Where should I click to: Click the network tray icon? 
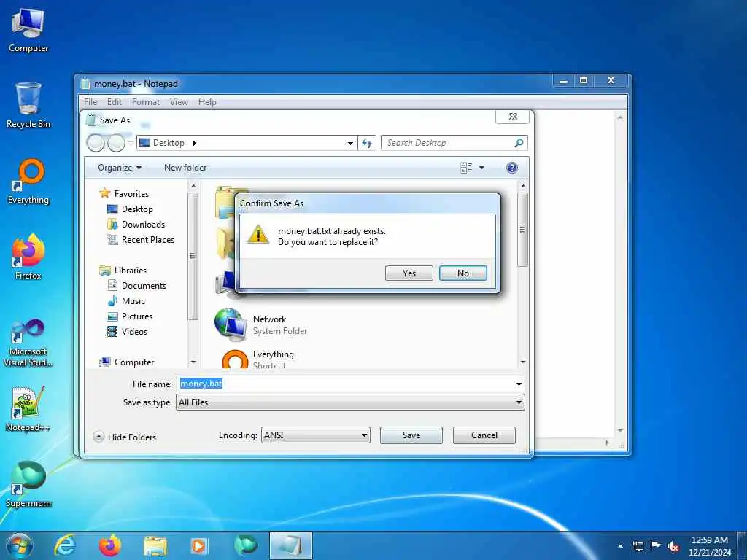point(638,546)
